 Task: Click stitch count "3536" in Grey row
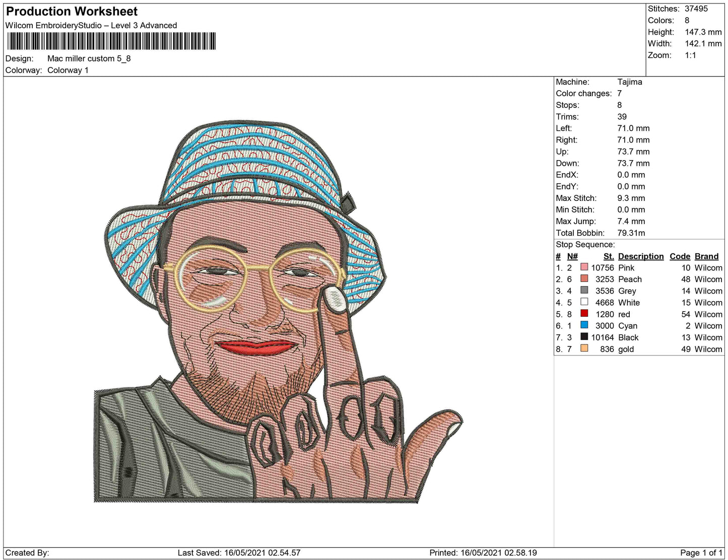tap(605, 291)
